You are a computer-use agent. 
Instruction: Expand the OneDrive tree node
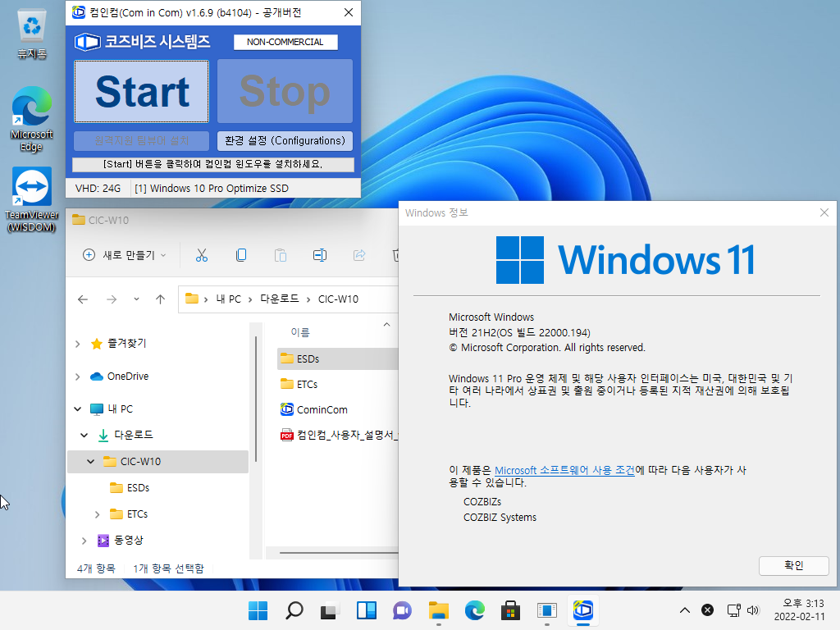coord(78,377)
